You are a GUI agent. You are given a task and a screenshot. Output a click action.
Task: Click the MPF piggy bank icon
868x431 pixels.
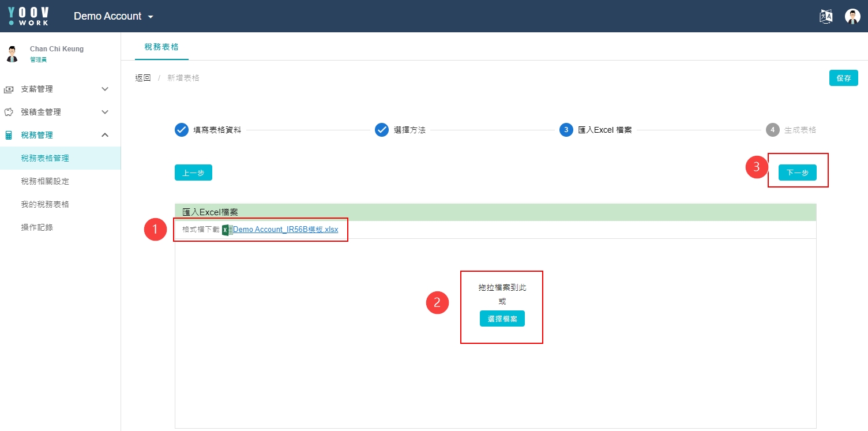pos(9,112)
